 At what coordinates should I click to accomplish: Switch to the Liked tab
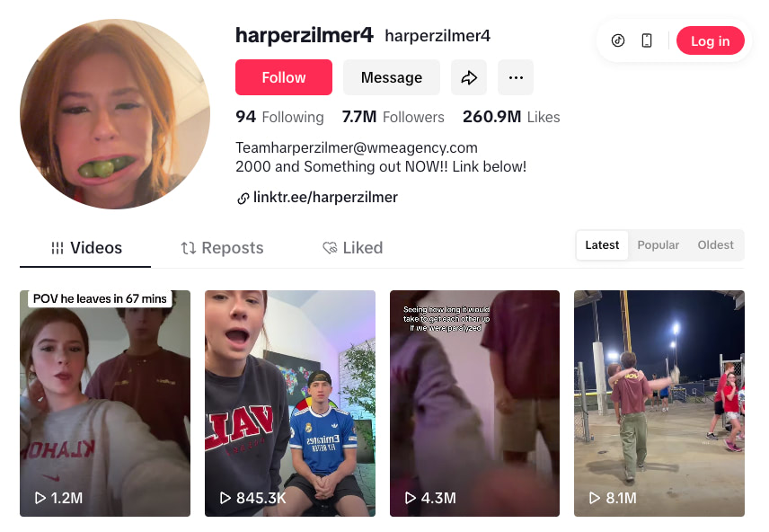pos(353,248)
